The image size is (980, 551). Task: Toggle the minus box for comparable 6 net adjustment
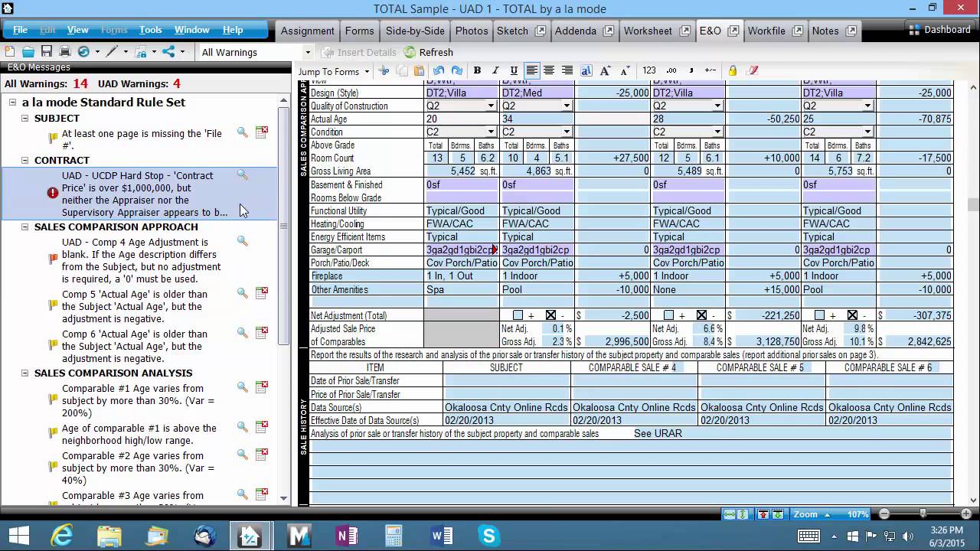(x=852, y=315)
